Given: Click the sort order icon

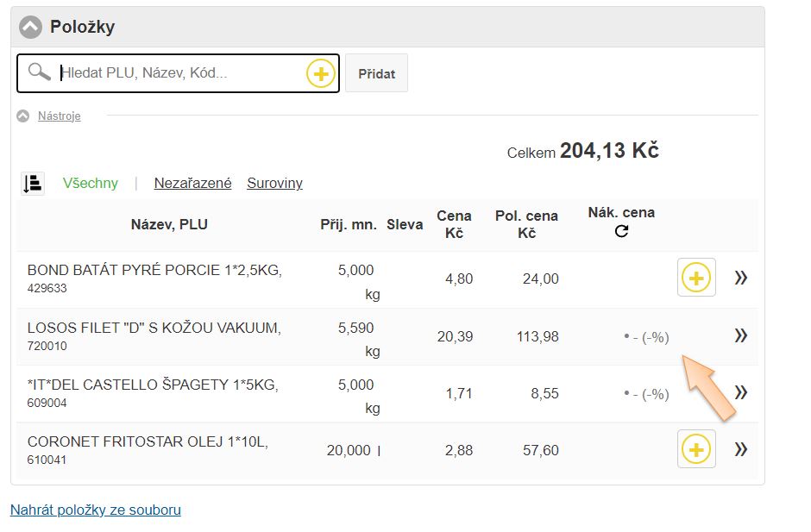Looking at the screenshot, I should [33, 183].
